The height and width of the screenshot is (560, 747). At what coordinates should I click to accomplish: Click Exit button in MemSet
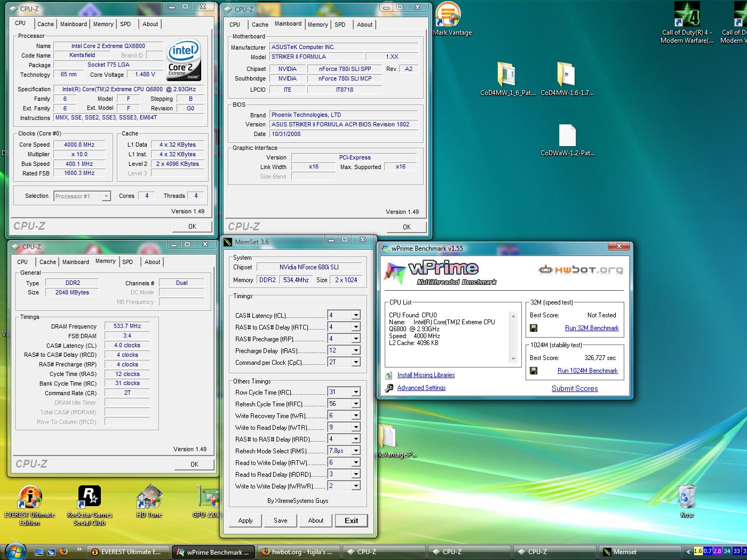tap(351, 521)
